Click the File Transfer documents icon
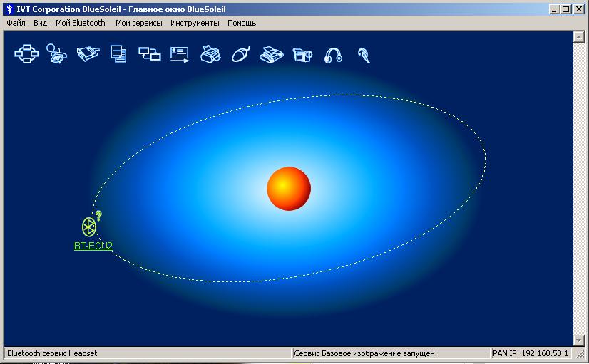 pos(118,54)
